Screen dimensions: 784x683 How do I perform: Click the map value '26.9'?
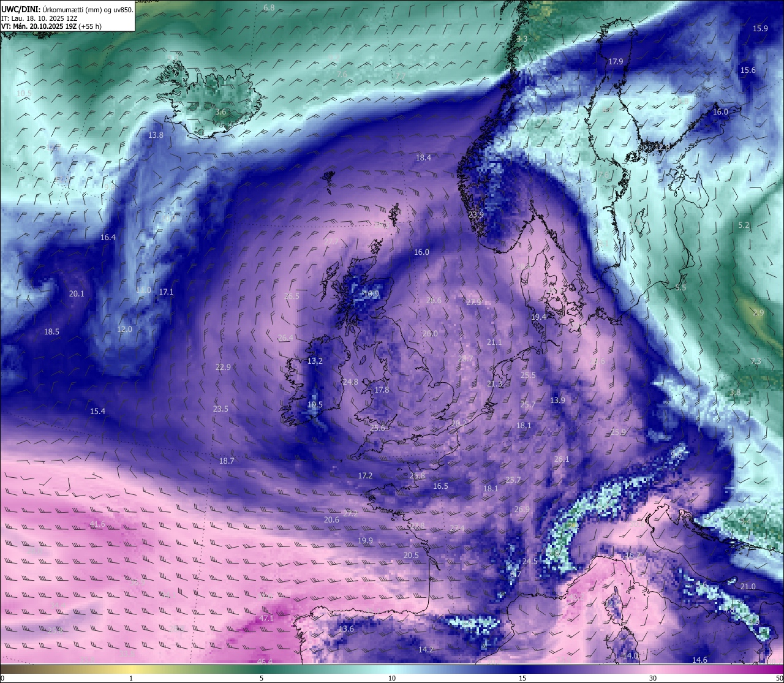pos(522,509)
